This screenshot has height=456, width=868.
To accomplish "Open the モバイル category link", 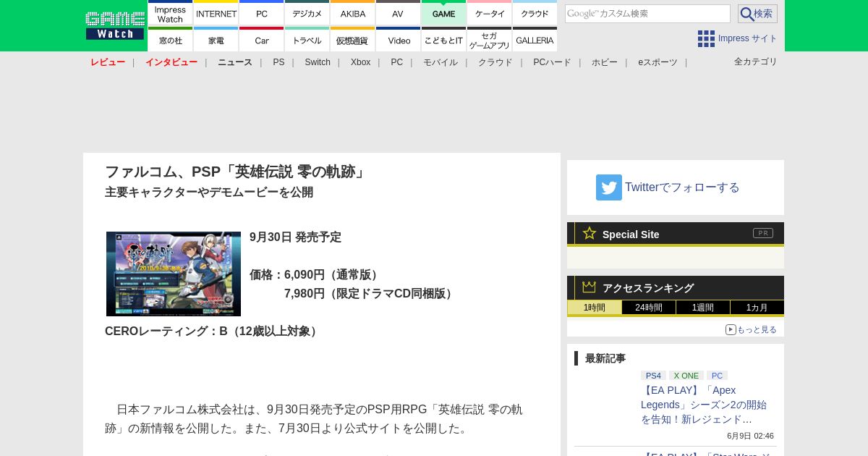I will pos(441,62).
